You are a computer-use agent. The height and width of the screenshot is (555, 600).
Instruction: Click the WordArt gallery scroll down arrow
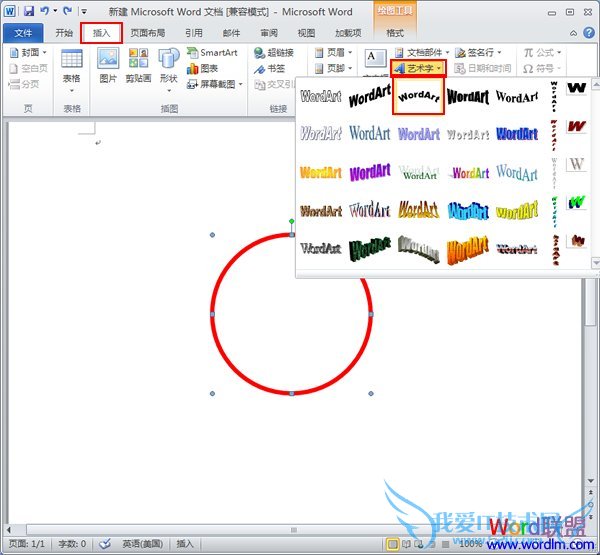pos(595,263)
